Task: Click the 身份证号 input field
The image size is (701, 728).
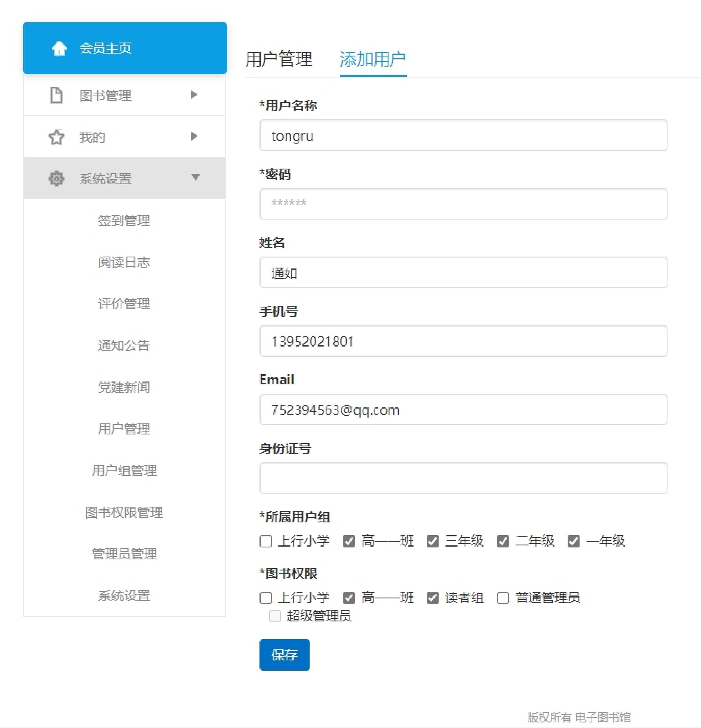Action: tap(463, 478)
